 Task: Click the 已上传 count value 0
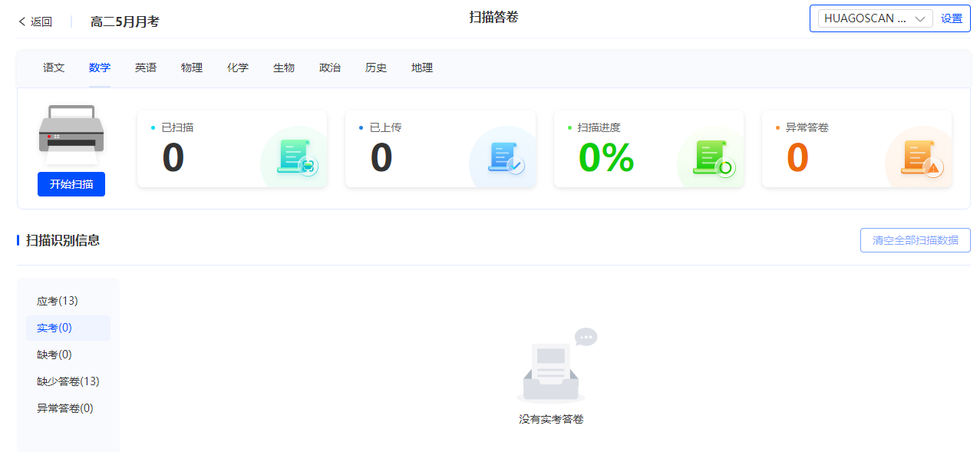(381, 158)
